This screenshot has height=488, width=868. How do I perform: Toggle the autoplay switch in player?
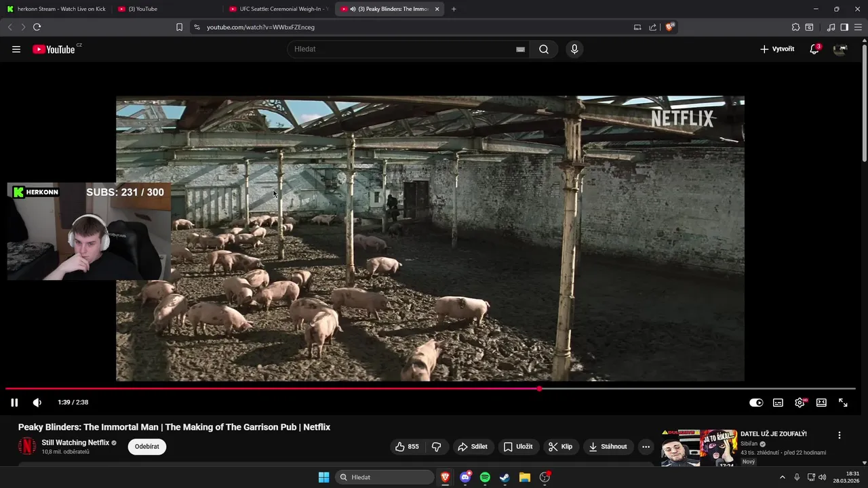(756, 403)
